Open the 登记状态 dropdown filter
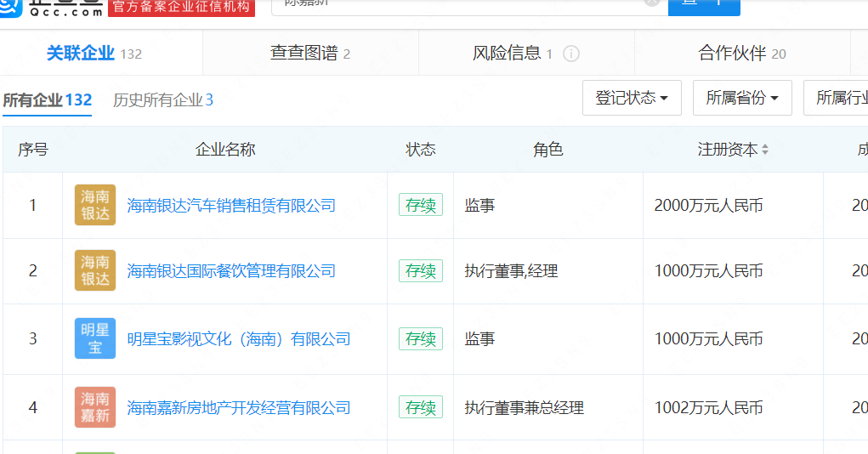Image resolution: width=868 pixels, height=454 pixels. point(632,98)
